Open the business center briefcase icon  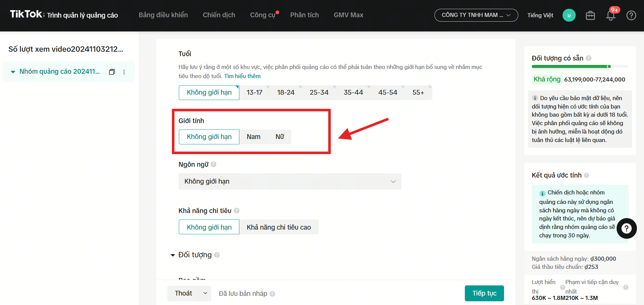click(590, 15)
